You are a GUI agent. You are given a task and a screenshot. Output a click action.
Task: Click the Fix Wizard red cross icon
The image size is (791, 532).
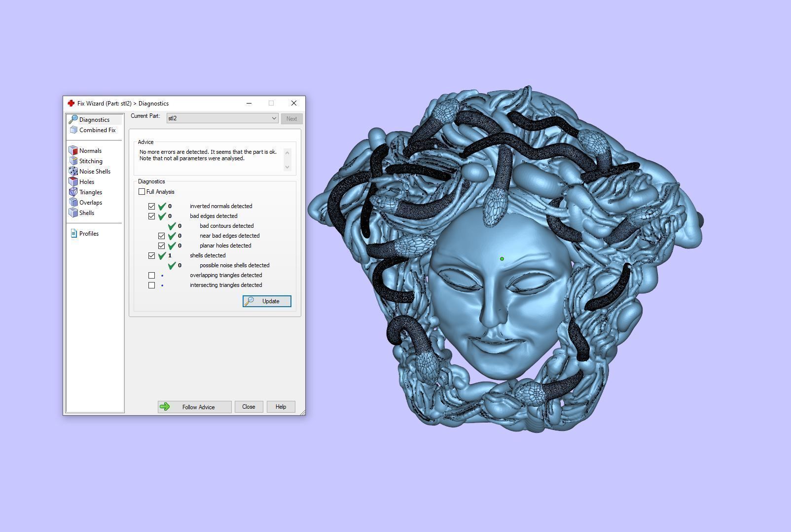tap(71, 103)
